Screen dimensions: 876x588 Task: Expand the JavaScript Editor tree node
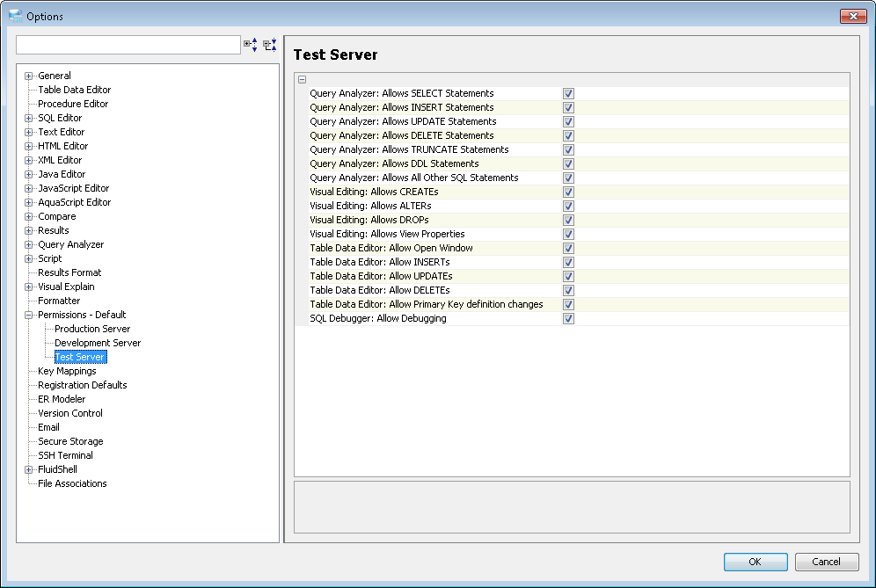click(x=28, y=189)
